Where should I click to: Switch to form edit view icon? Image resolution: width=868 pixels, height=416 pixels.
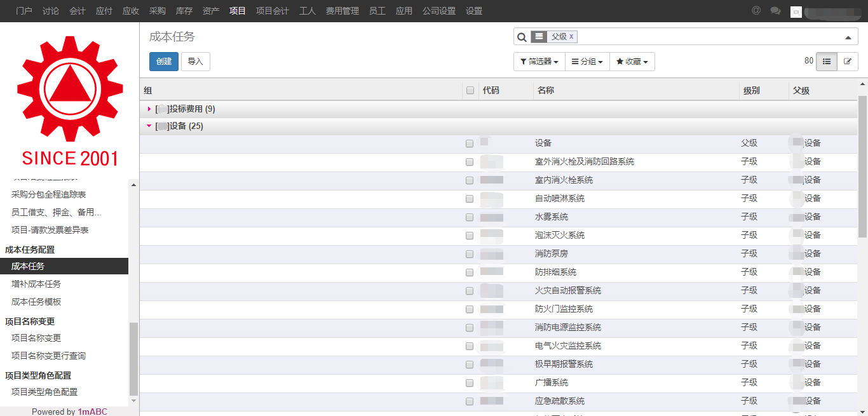848,62
